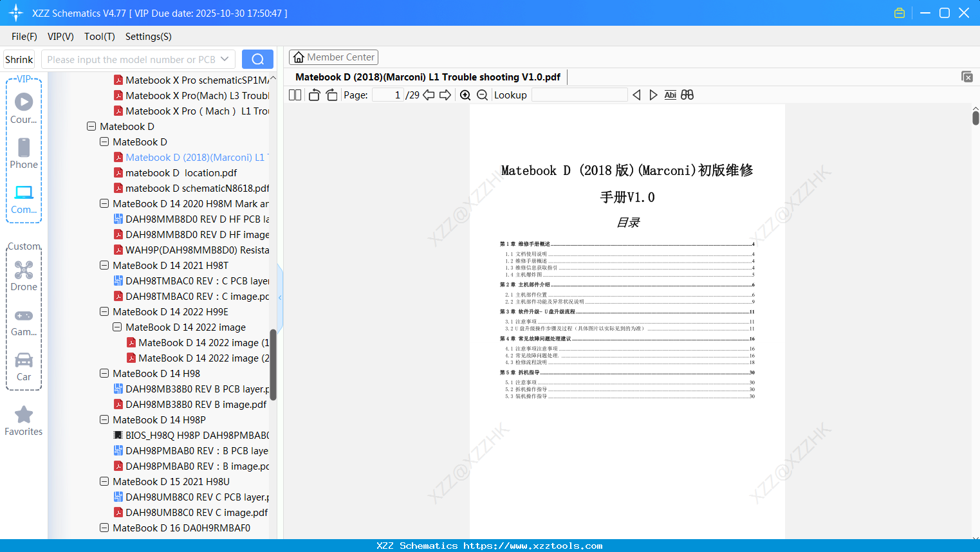
Task: Toggle the two-page view icon in the PDF toolbar
Action: click(x=295, y=95)
